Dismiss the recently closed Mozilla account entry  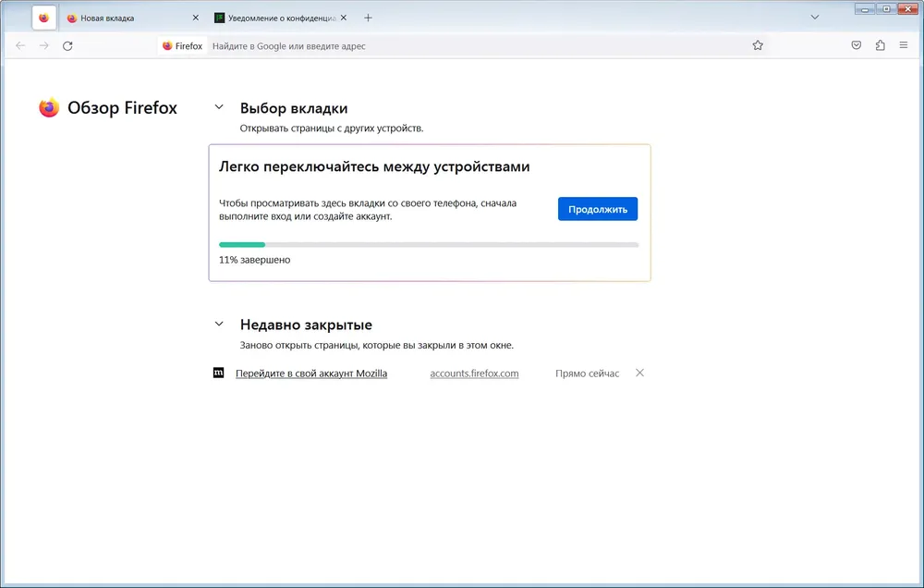click(x=640, y=373)
